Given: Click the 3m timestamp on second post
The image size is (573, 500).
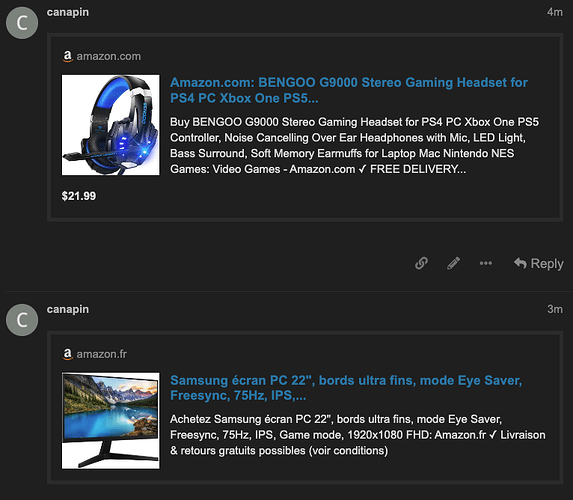Looking at the screenshot, I should (x=555, y=309).
